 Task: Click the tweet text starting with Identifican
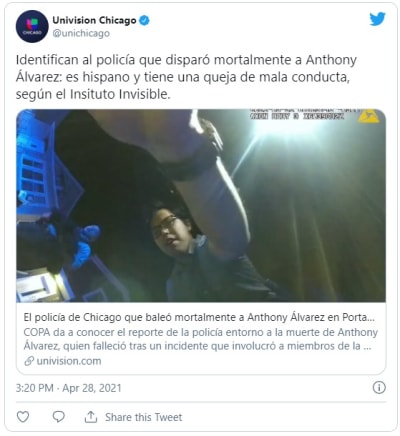point(186,77)
